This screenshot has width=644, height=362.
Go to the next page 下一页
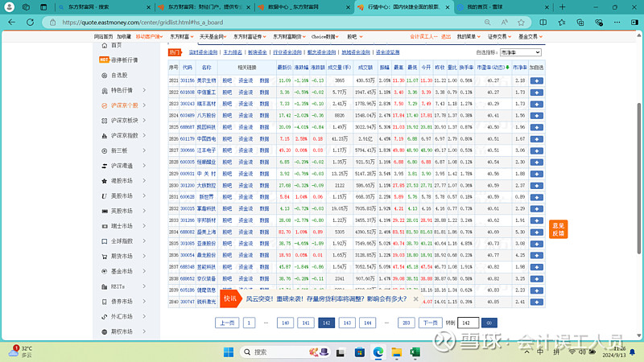pos(431,323)
